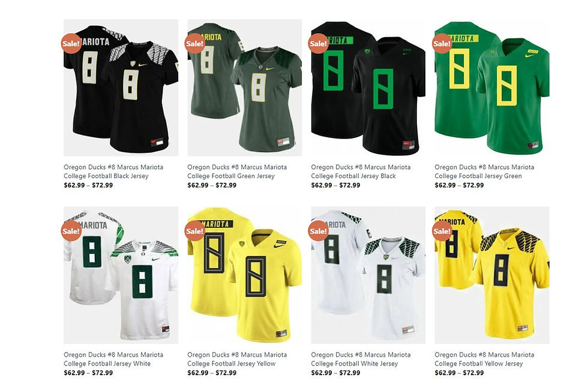The image size is (588, 392).
Task: Click Sale badge on bright green jersey
Action: click(442, 44)
